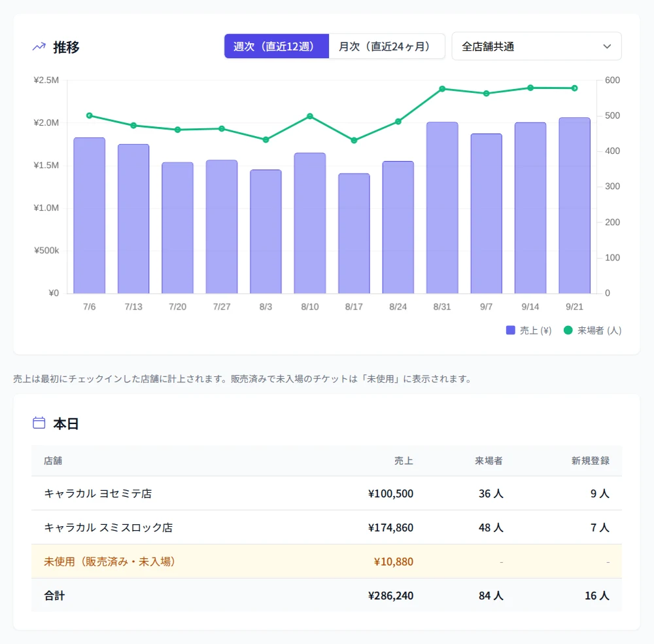Click total new registrations 16 人
Image resolution: width=654 pixels, height=644 pixels.
tap(597, 596)
